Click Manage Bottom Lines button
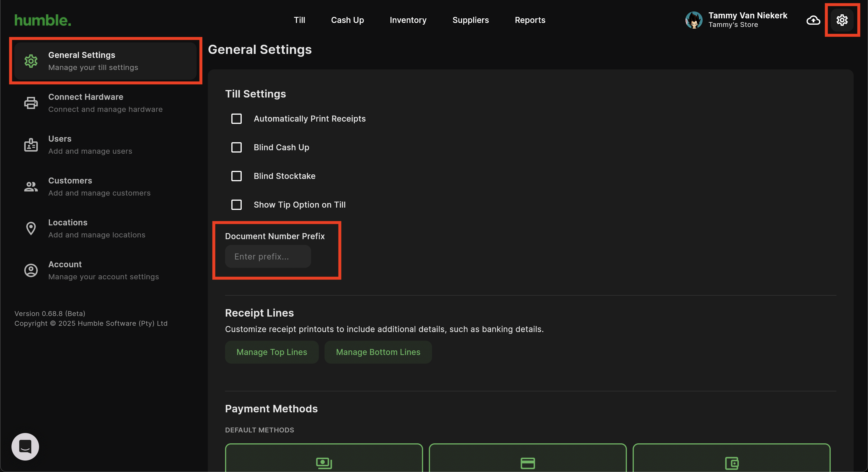The height and width of the screenshot is (472, 868). tap(378, 352)
